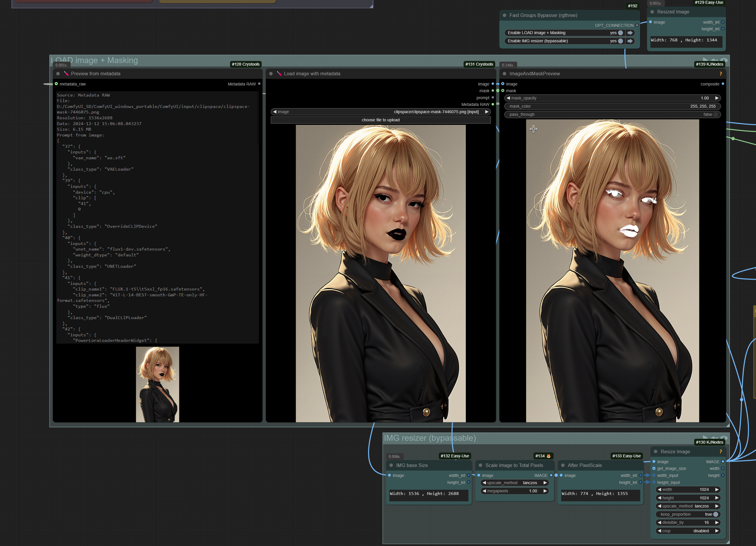Click the queue-group arrow icon beside the play button
756x546 pixels.
coord(715,438)
